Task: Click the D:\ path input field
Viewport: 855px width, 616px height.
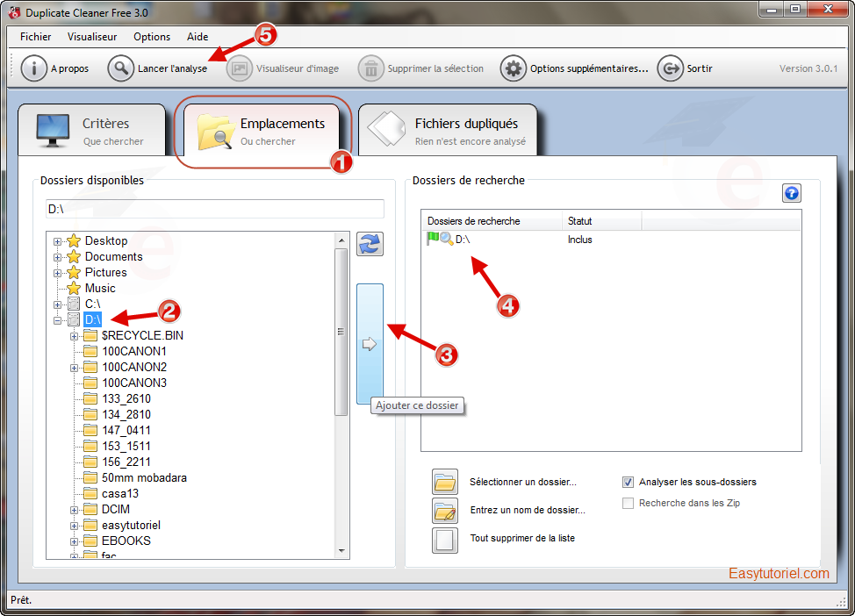Action: pyautogui.click(x=215, y=210)
